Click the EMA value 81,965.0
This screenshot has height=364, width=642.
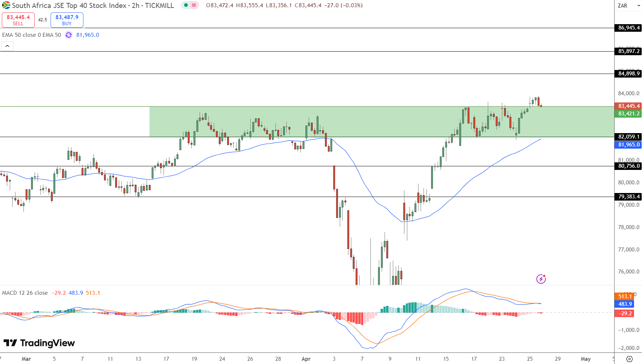pos(88,35)
